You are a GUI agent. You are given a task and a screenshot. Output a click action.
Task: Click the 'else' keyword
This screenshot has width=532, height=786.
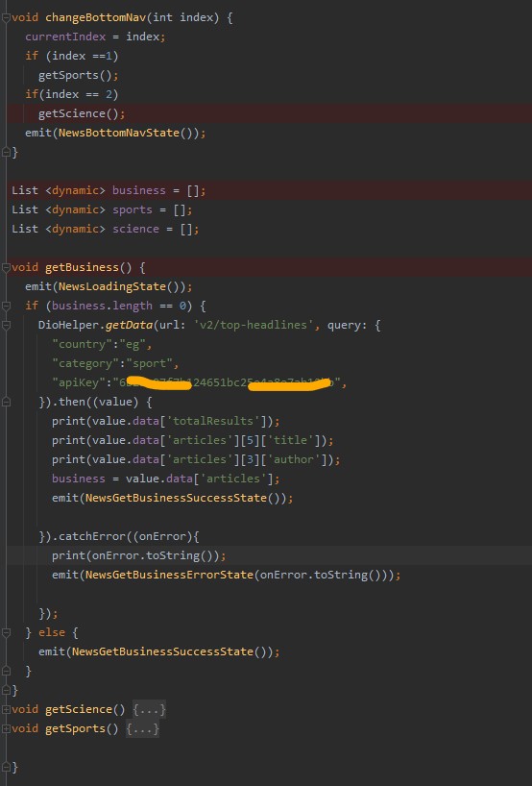coord(52,632)
